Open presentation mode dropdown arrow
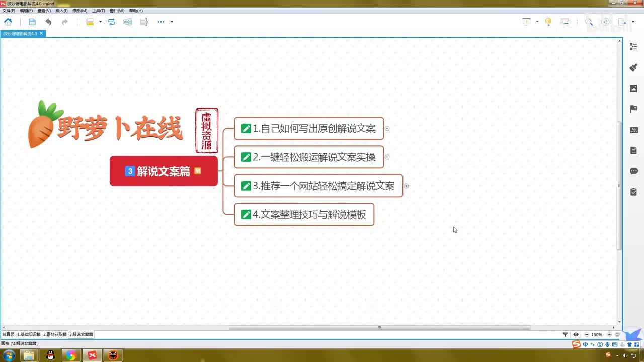 point(537,22)
